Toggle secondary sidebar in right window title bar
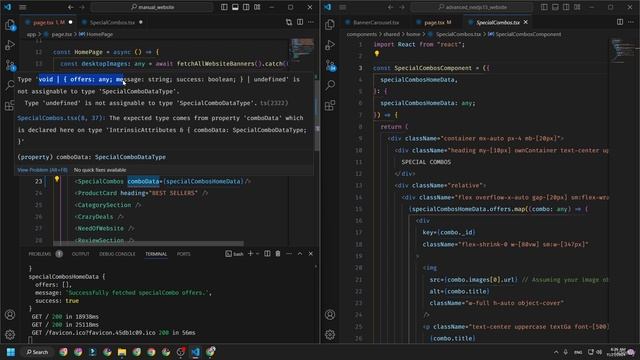 [566, 7]
